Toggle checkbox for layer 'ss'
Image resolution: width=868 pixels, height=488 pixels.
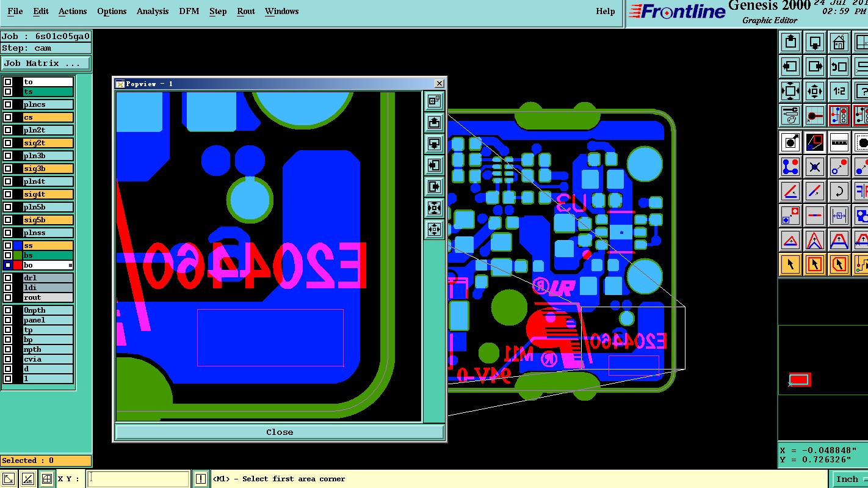coord(8,246)
